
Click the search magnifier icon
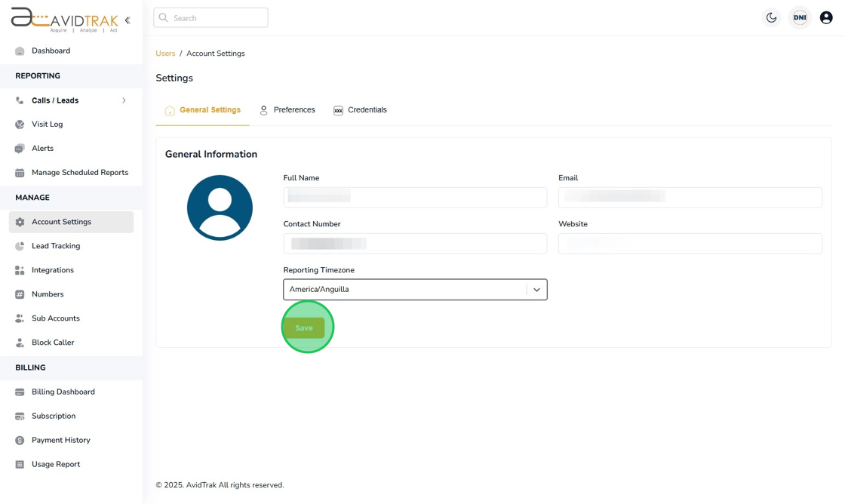[163, 18]
